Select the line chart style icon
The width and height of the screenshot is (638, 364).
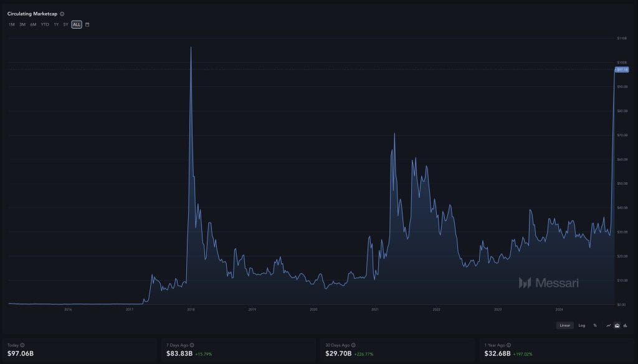click(x=607, y=325)
